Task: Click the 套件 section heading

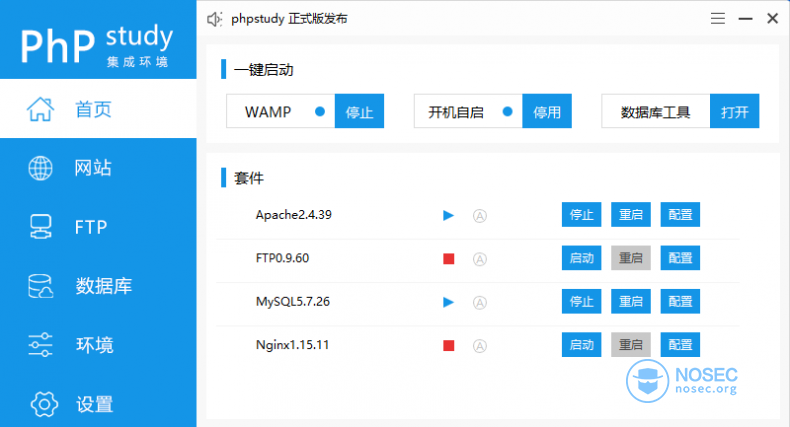Action: pos(249,178)
